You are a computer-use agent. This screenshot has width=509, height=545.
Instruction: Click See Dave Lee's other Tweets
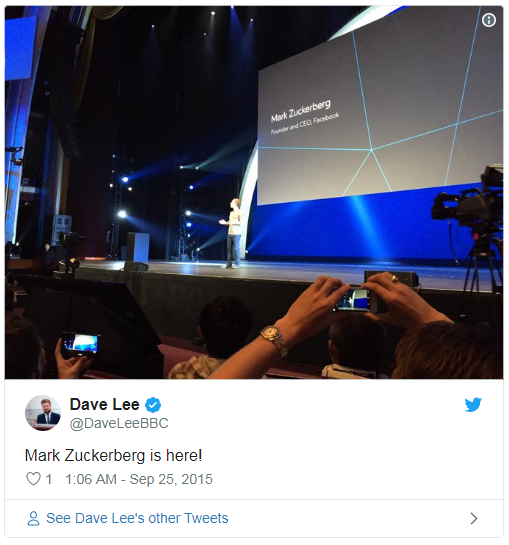pos(137,518)
